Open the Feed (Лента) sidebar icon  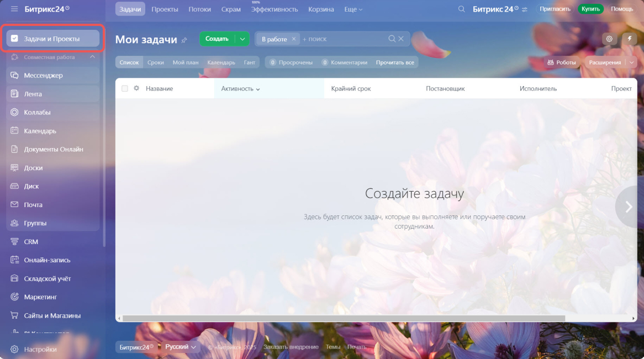[14, 94]
